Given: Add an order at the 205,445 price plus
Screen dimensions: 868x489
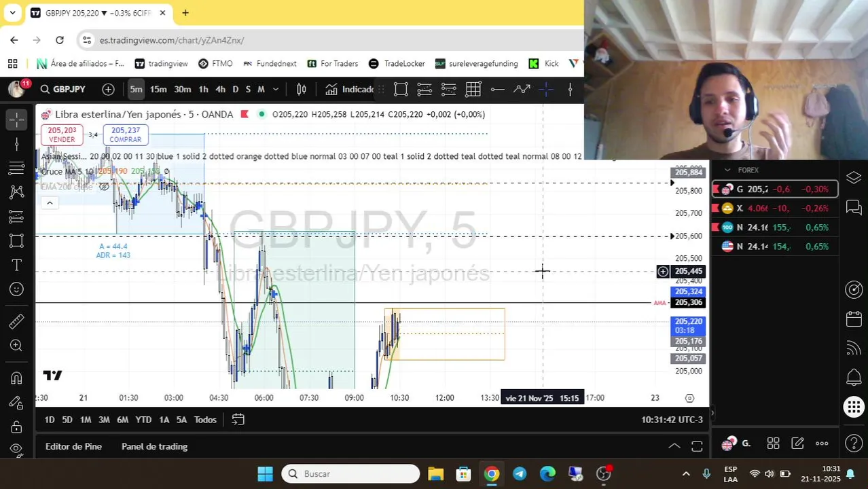Looking at the screenshot, I should [663, 272].
